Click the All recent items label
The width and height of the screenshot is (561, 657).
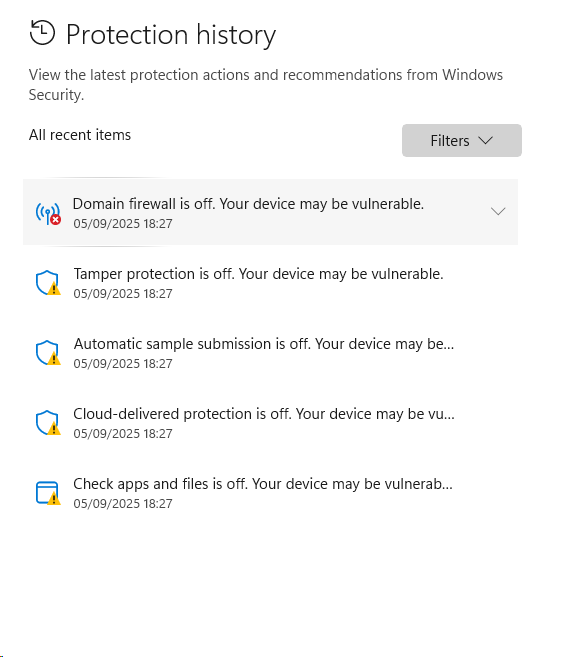80,135
